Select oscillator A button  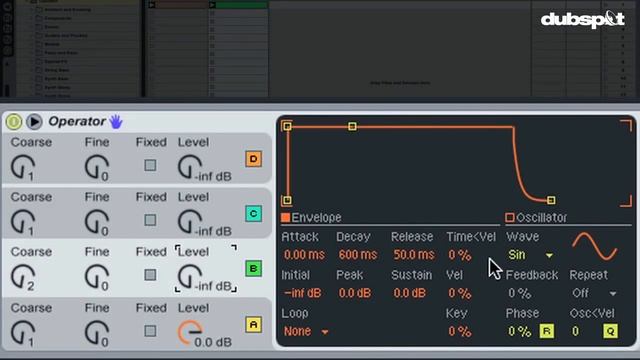coord(253,325)
